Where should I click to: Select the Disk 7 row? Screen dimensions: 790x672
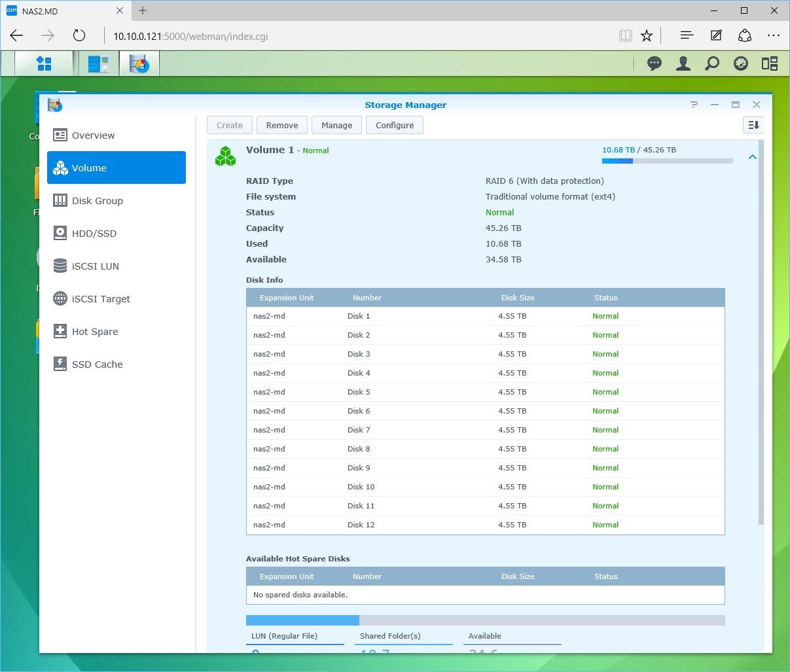(x=486, y=430)
